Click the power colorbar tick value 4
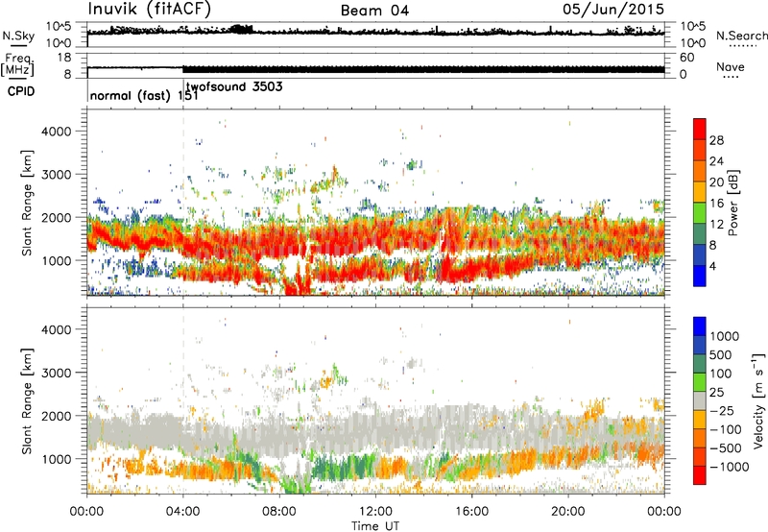Viewport: 768px width, 532px height. [712, 266]
